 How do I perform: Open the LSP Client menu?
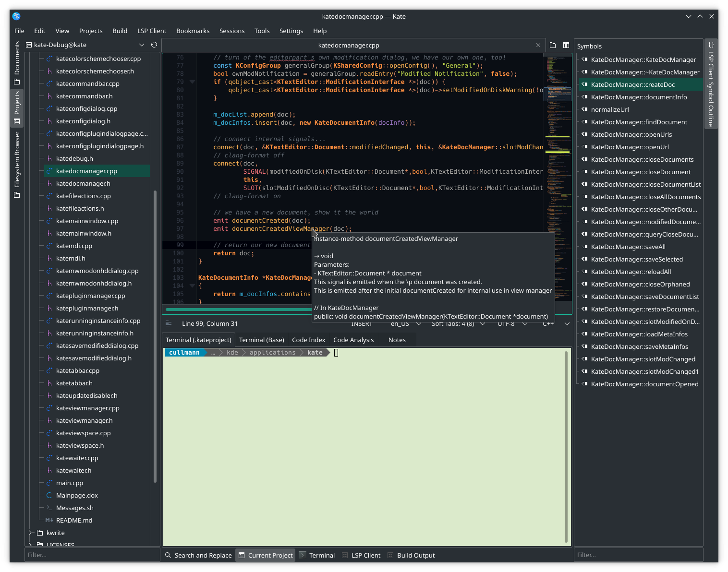pyautogui.click(x=152, y=31)
